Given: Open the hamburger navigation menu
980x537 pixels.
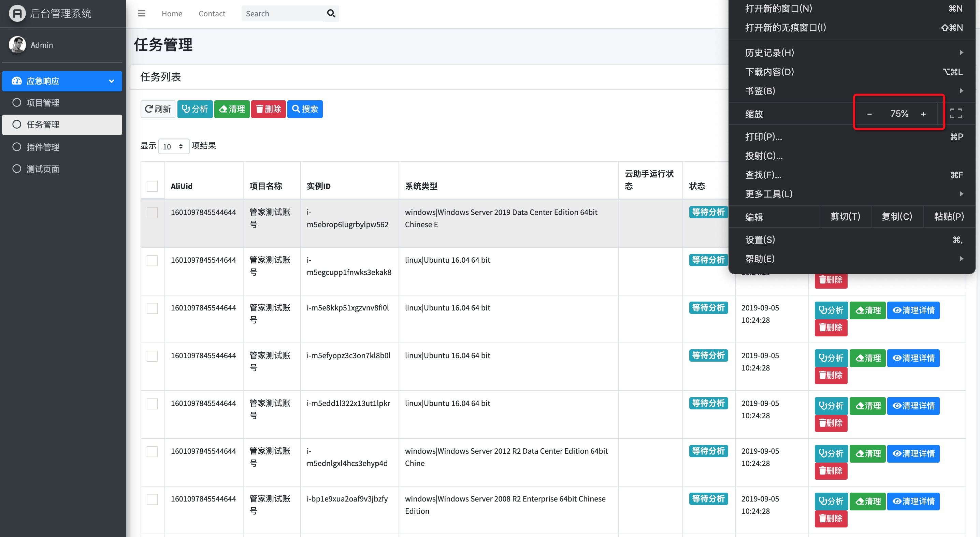Looking at the screenshot, I should coord(142,13).
